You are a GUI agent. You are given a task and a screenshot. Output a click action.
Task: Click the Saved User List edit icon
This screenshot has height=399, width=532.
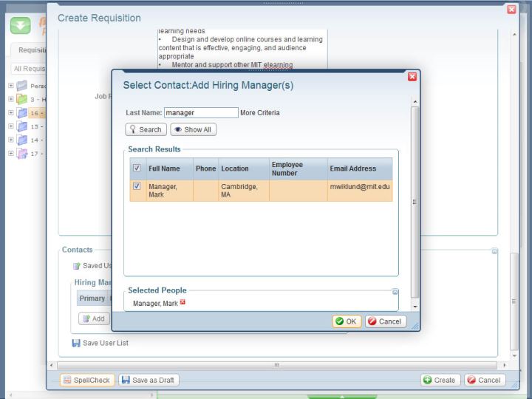click(76, 265)
